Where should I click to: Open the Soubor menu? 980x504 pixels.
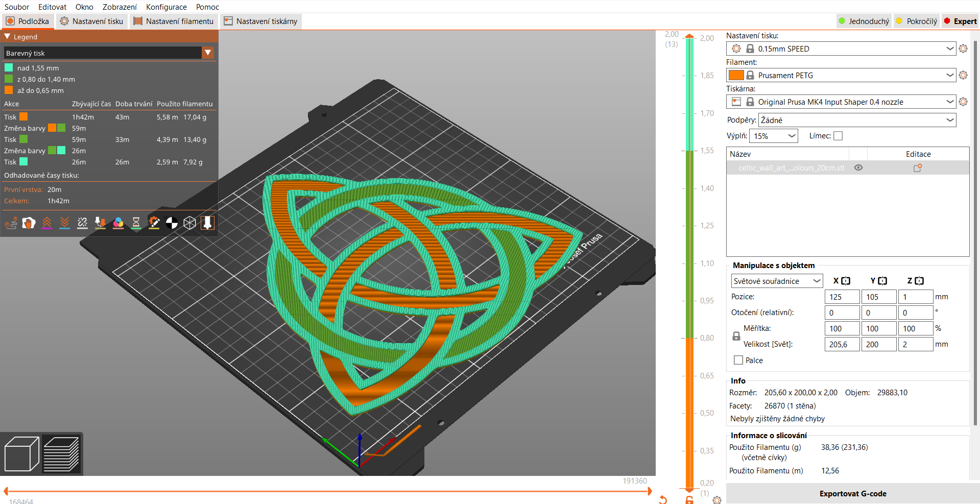[x=17, y=7]
